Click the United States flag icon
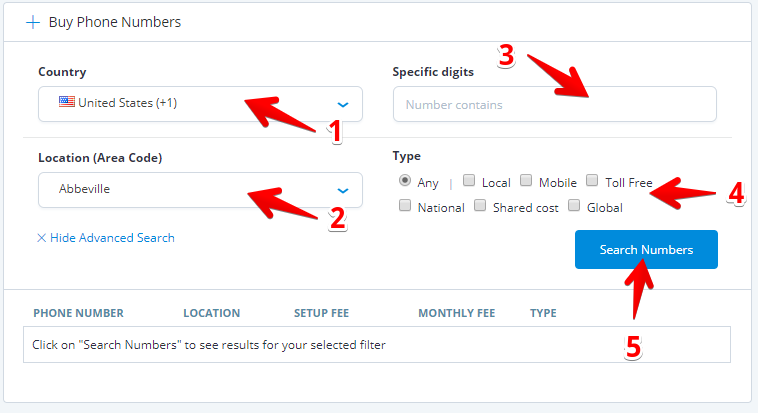 pos(67,102)
